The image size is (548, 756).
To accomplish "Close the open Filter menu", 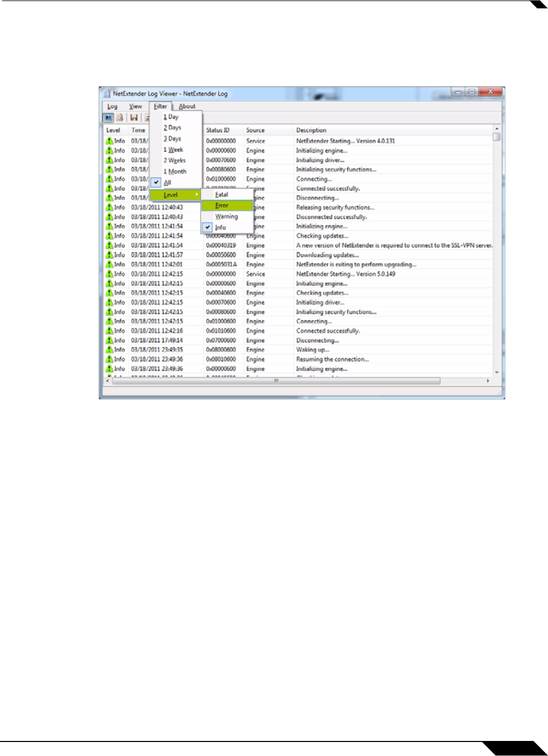I will click(x=160, y=106).
